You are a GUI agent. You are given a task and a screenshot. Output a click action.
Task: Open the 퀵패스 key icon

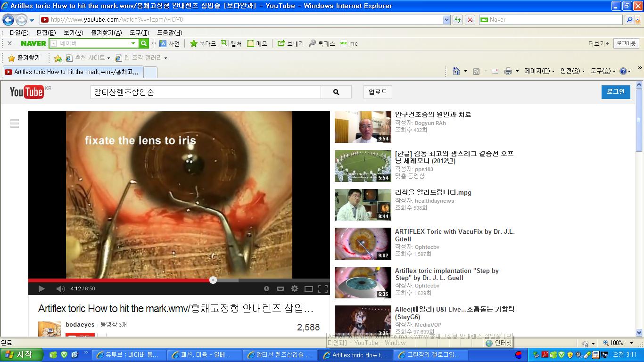click(x=322, y=43)
